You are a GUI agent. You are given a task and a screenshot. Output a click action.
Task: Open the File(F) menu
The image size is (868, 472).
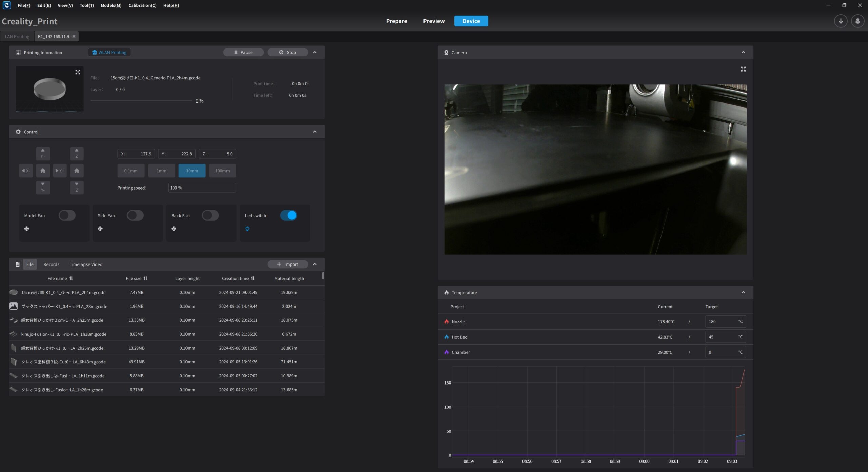[24, 5]
